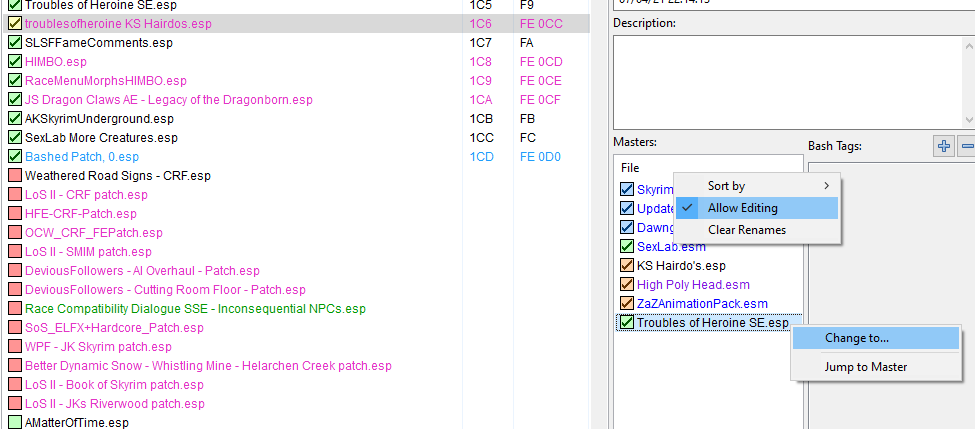Expand the Sort by submenu
975x429 pixels.
tap(757, 186)
